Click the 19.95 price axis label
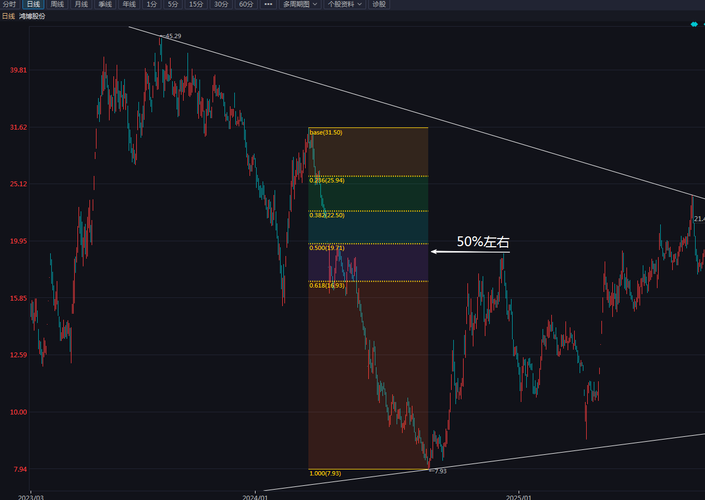The width and height of the screenshot is (705, 500). 18,241
